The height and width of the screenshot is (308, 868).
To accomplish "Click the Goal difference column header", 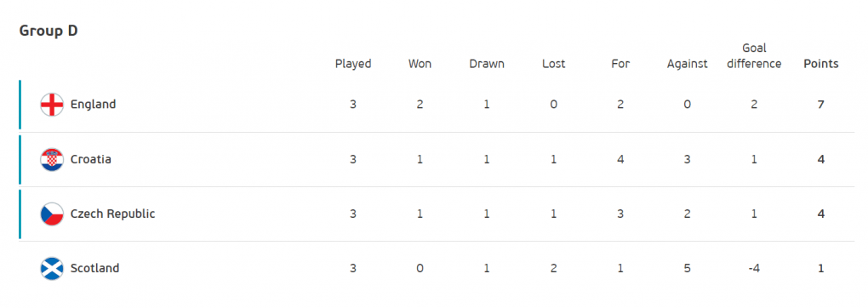I will 754,56.
